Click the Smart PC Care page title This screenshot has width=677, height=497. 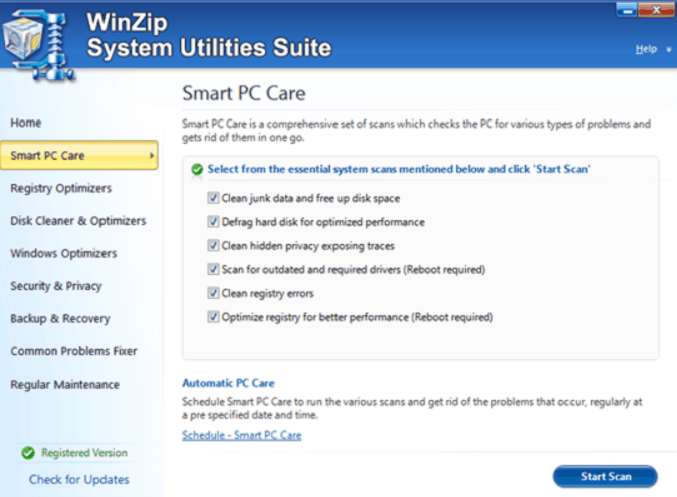(244, 93)
